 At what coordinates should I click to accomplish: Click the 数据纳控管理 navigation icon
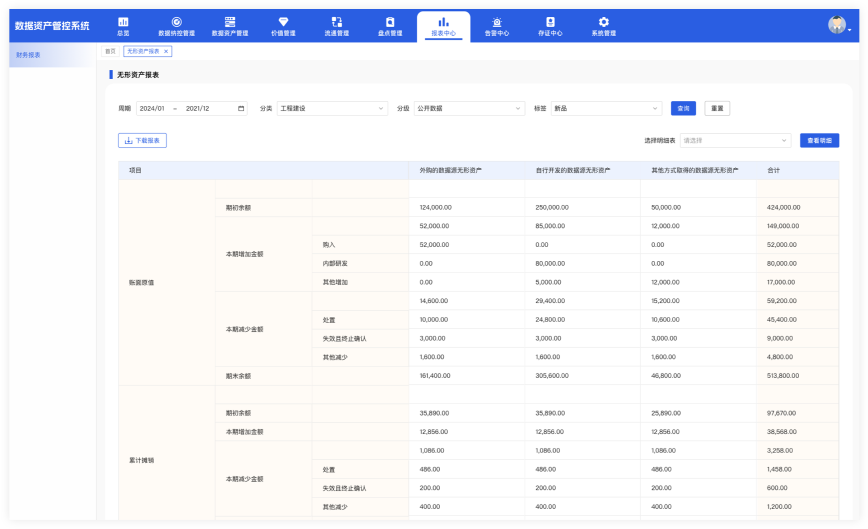177,21
